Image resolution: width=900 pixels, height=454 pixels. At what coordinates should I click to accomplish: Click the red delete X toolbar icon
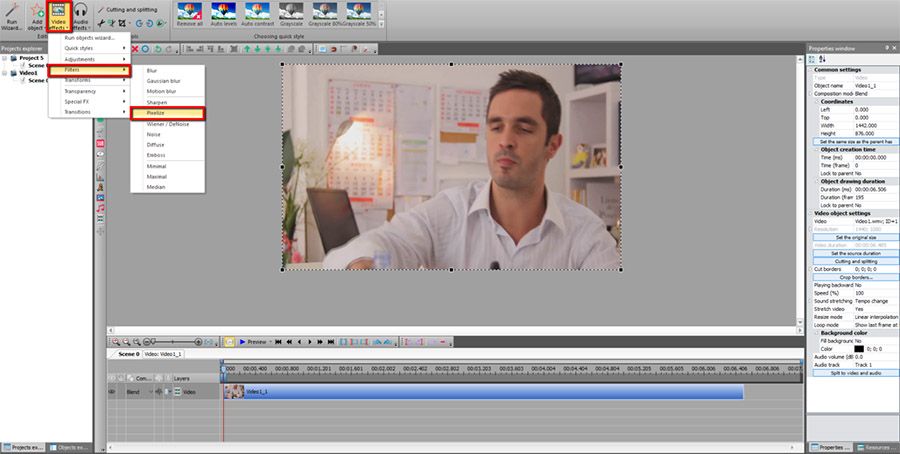pos(135,49)
